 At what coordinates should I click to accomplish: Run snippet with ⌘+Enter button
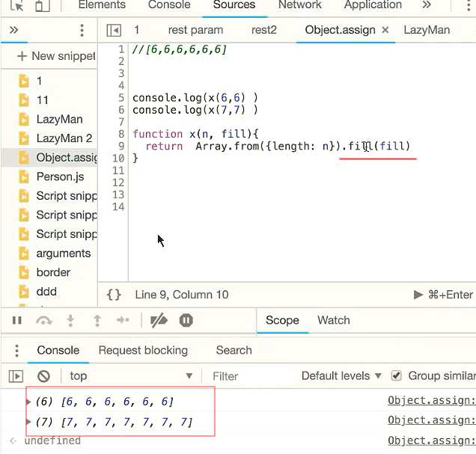click(443, 295)
